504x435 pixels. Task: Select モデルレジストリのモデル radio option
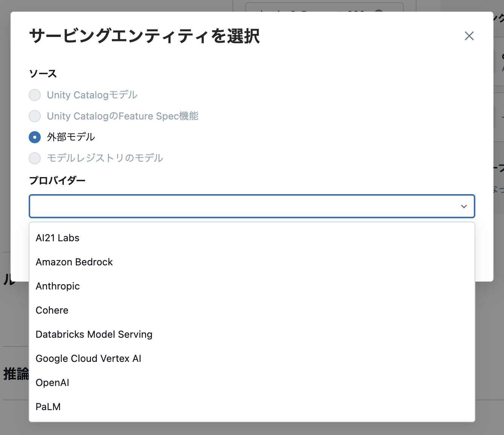[x=35, y=158]
